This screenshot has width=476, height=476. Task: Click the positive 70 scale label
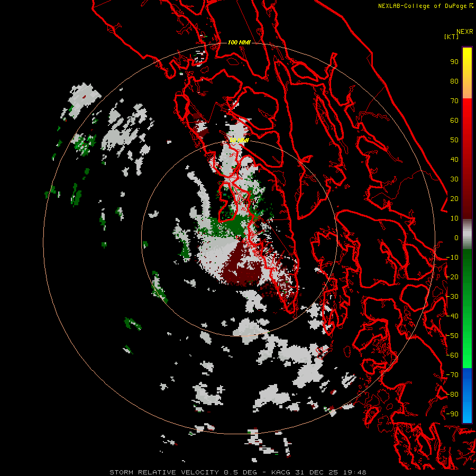(454, 101)
